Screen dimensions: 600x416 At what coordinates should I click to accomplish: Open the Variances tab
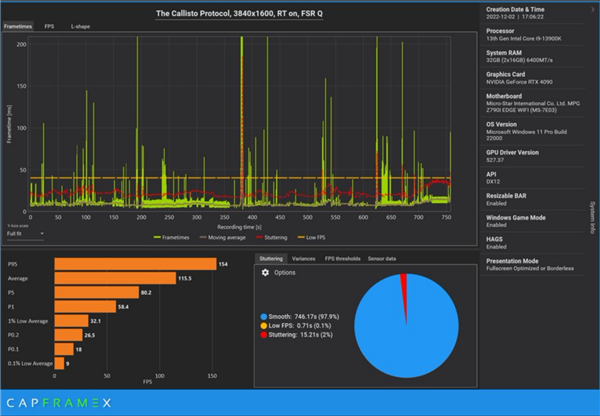(303, 259)
